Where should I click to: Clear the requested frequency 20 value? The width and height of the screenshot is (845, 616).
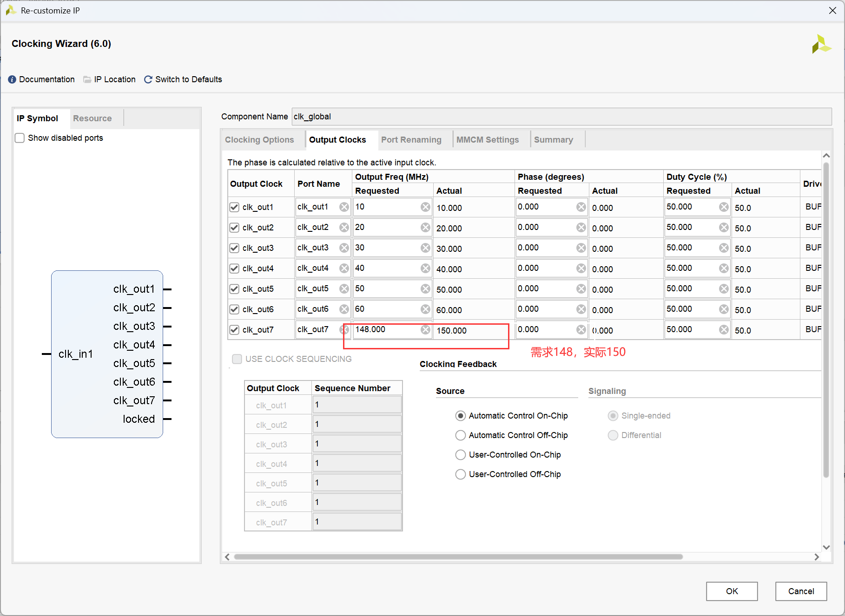pos(425,228)
